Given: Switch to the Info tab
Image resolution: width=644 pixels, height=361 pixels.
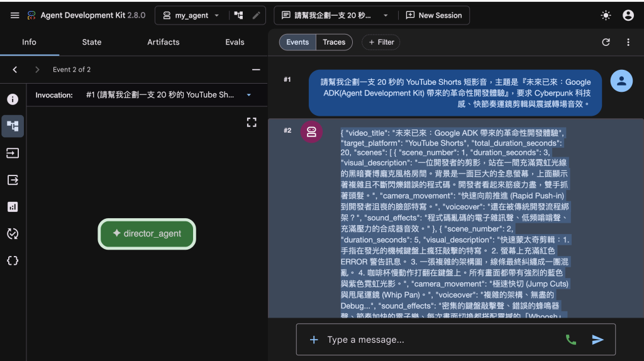Looking at the screenshot, I should point(29,42).
